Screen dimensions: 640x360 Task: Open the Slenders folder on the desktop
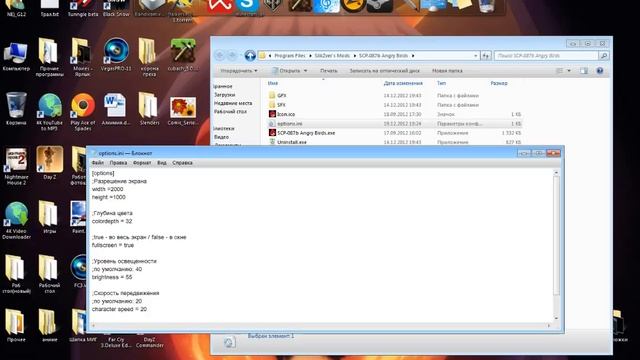[149, 106]
